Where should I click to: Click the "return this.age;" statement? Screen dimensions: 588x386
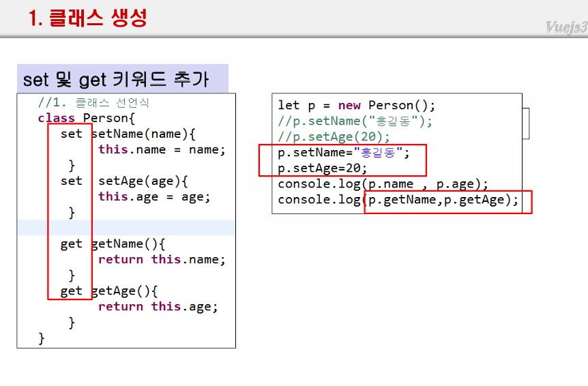(158, 307)
